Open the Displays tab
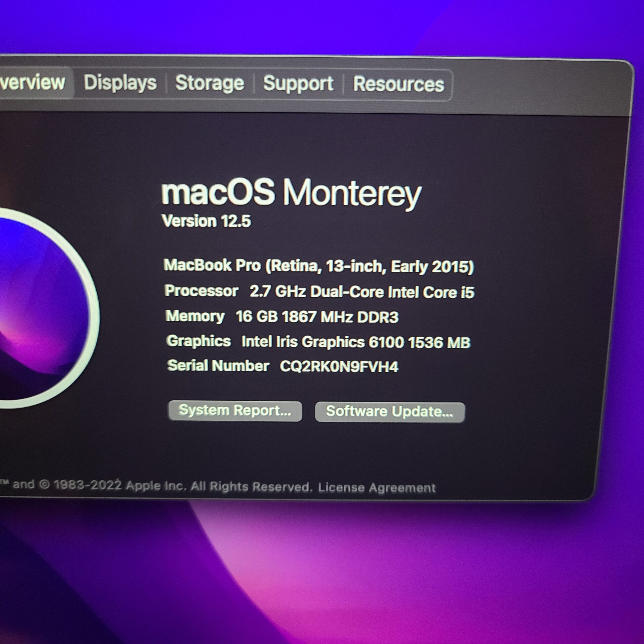 (120, 83)
